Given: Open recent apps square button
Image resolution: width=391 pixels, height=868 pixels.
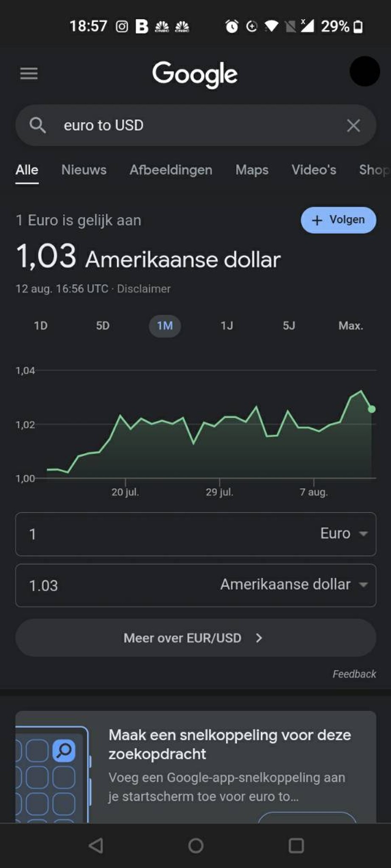Looking at the screenshot, I should point(296,846).
